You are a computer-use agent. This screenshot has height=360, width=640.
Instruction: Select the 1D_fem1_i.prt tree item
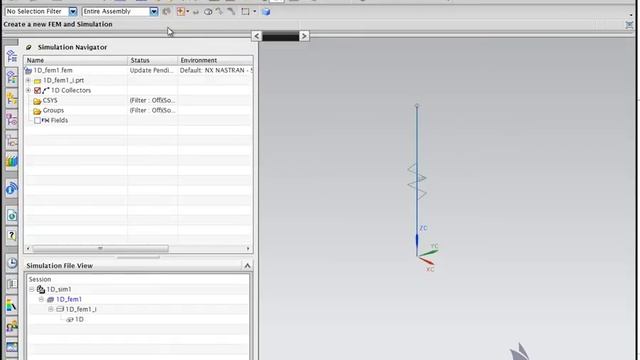63,80
